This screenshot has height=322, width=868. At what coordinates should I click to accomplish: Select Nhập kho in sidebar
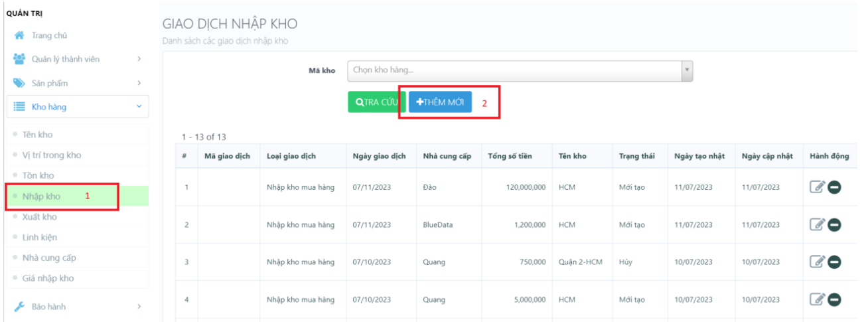pyautogui.click(x=41, y=197)
